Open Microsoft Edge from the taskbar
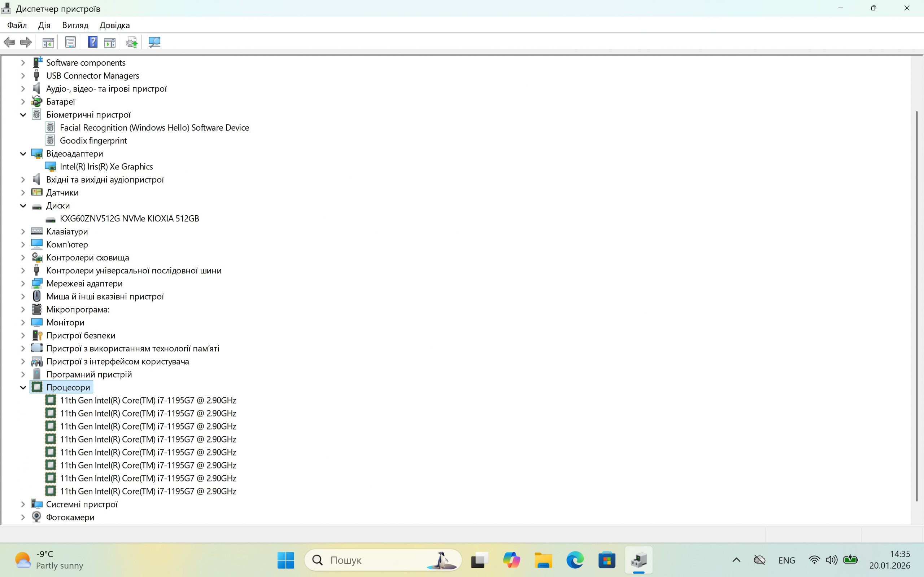924x577 pixels. click(575, 560)
